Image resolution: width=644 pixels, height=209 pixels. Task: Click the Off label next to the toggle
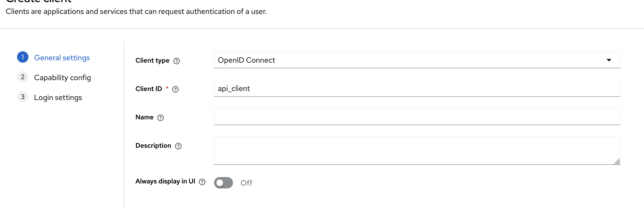(x=246, y=183)
